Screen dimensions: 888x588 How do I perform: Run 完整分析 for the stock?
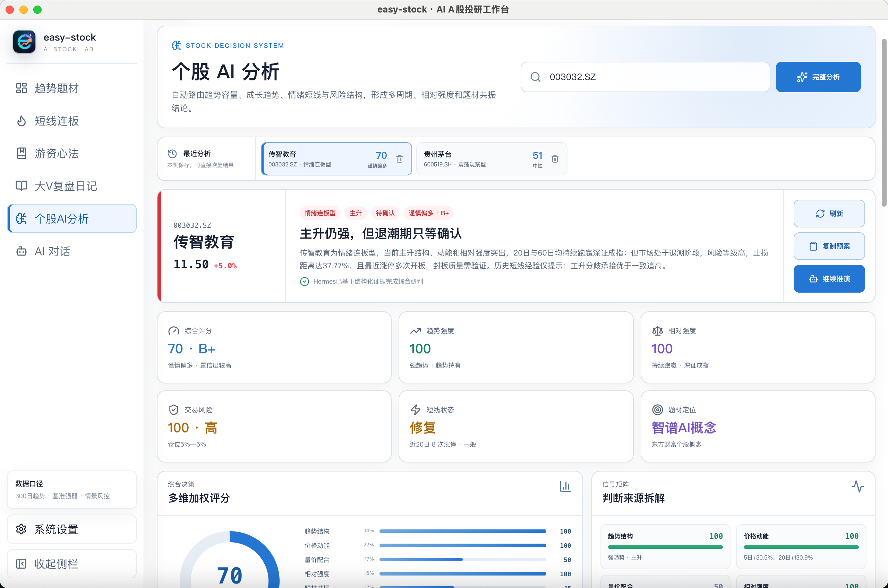point(818,77)
